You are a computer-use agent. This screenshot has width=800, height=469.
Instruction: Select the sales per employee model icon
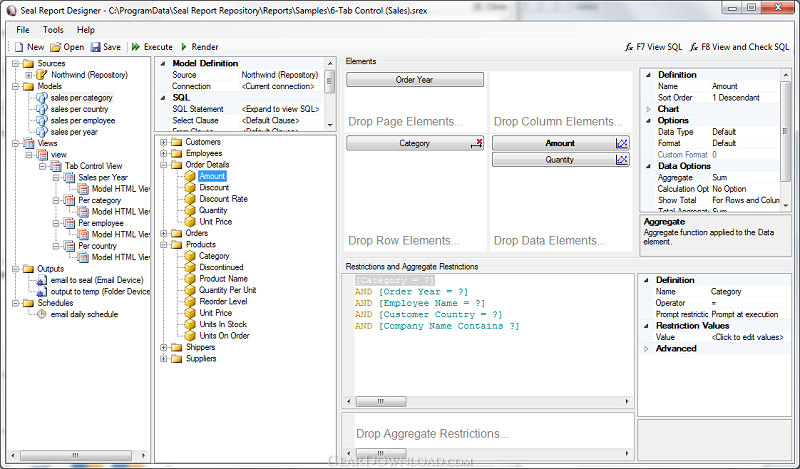pos(42,120)
